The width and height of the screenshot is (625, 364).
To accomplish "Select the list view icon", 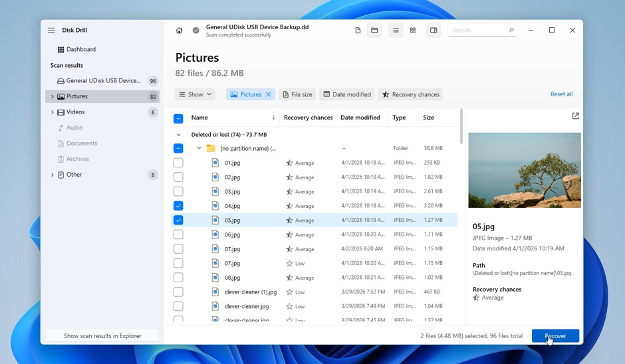I will click(396, 31).
